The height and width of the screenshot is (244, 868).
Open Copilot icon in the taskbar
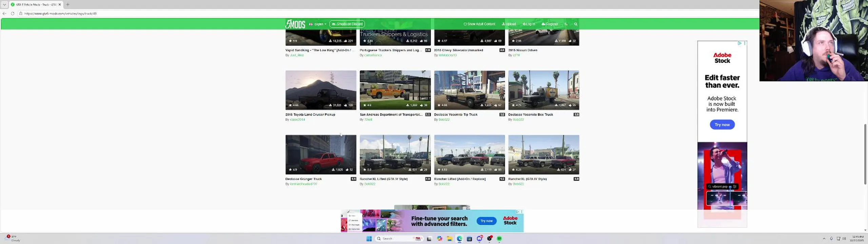pyautogui.click(x=439, y=239)
